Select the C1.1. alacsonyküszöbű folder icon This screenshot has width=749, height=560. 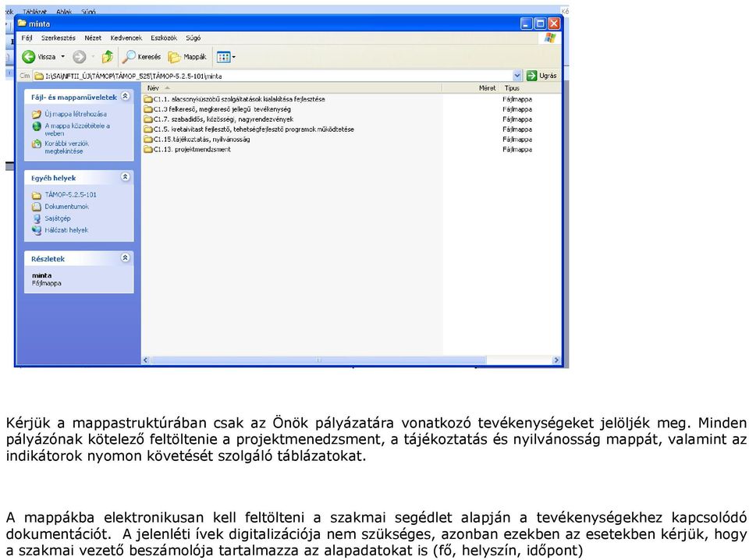click(x=148, y=99)
